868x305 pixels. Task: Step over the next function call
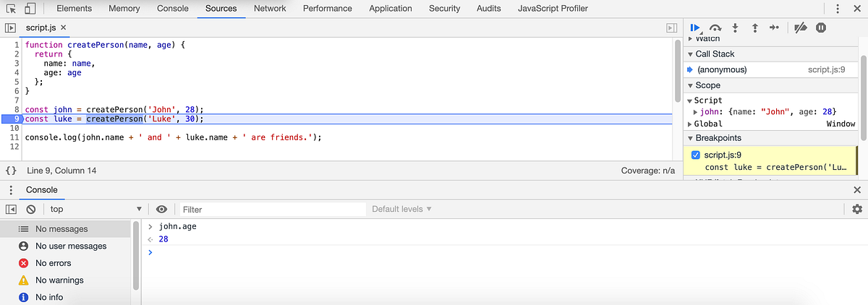coord(715,27)
